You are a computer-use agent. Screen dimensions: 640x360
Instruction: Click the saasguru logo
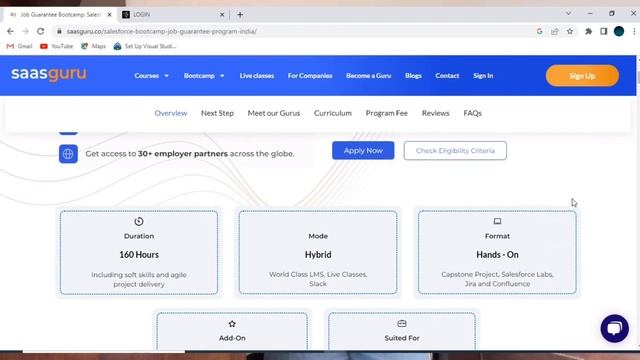point(49,74)
